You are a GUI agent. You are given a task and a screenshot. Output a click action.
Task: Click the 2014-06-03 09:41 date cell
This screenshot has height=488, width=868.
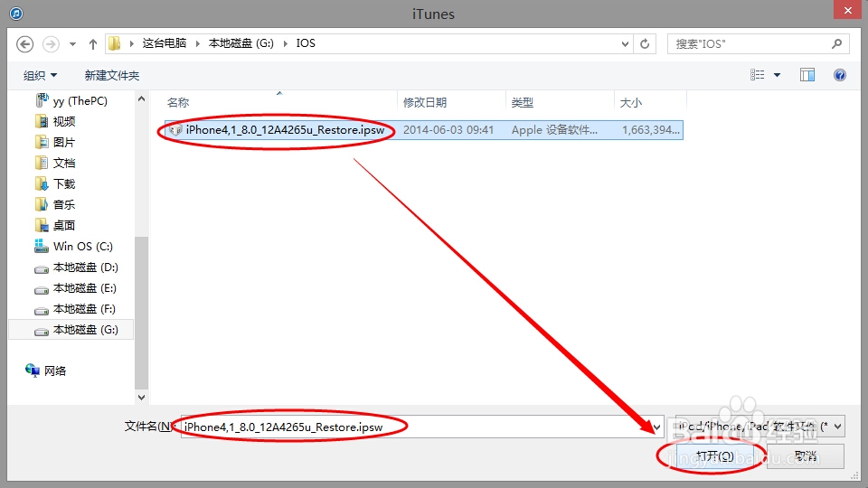448,130
